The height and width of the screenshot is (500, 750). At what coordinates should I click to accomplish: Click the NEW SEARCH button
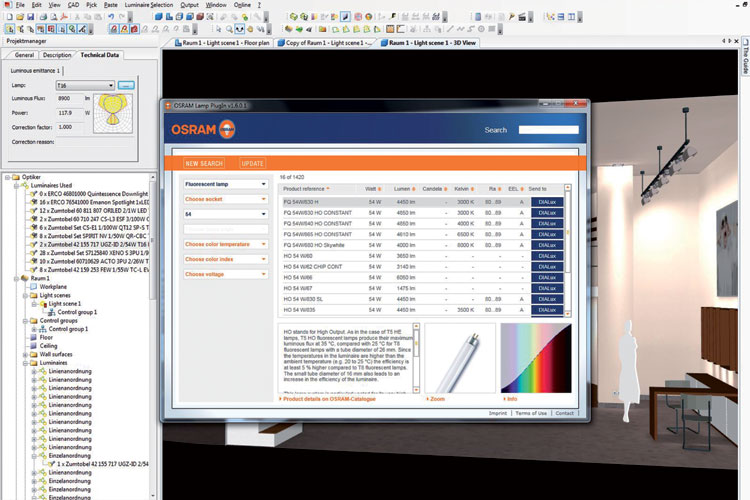204,164
